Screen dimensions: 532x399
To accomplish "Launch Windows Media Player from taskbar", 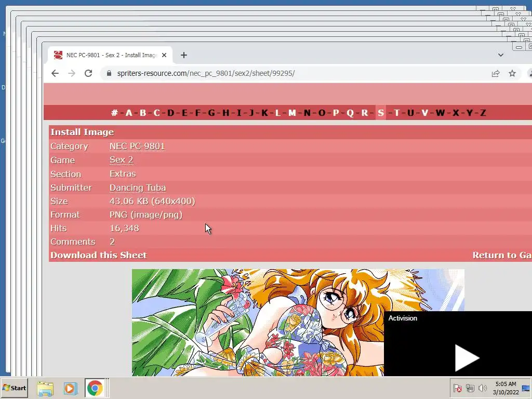I will click(70, 389).
